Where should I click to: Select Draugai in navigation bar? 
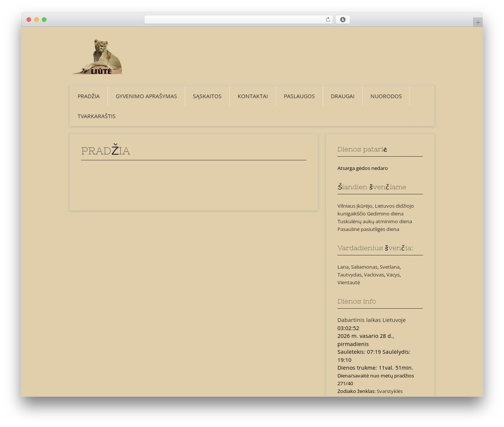(343, 96)
